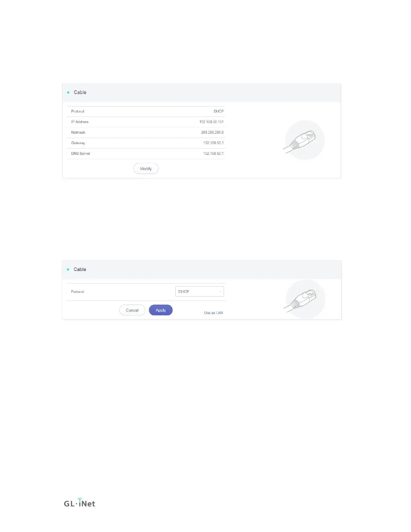Viewport: 411px width, 532px height.
Task: Click the Cancel button
Action: [x=132, y=310]
